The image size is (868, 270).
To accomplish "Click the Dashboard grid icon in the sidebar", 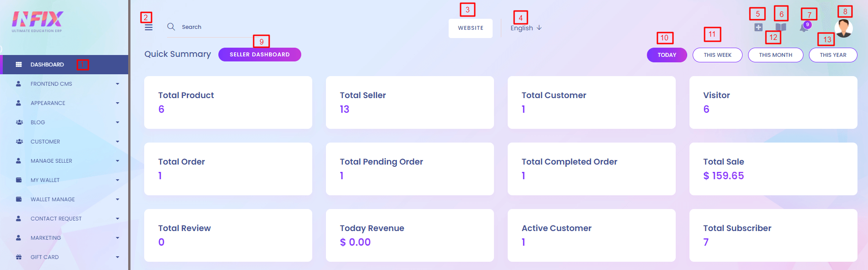I will tap(19, 65).
